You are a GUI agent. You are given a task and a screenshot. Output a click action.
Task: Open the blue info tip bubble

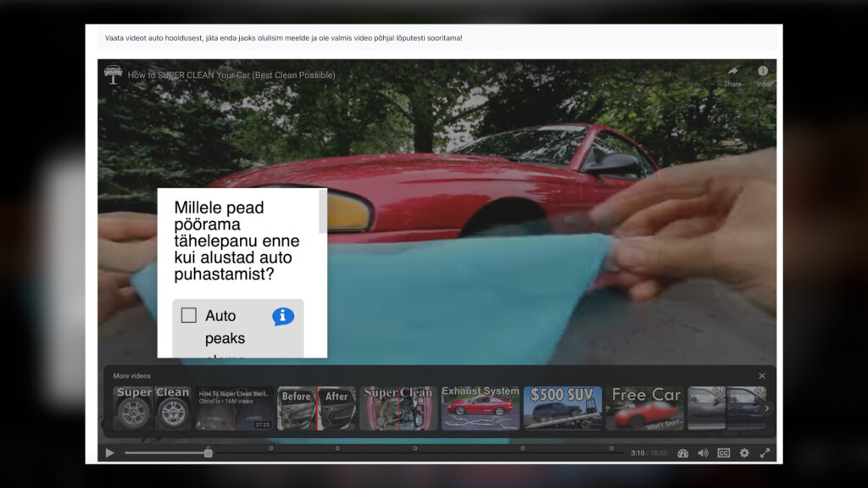pyautogui.click(x=283, y=316)
